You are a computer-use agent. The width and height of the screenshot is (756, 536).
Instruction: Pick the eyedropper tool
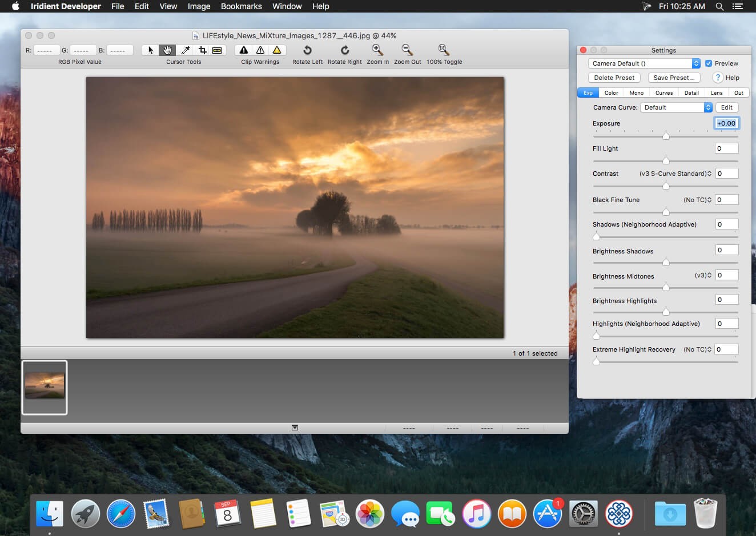tap(185, 50)
